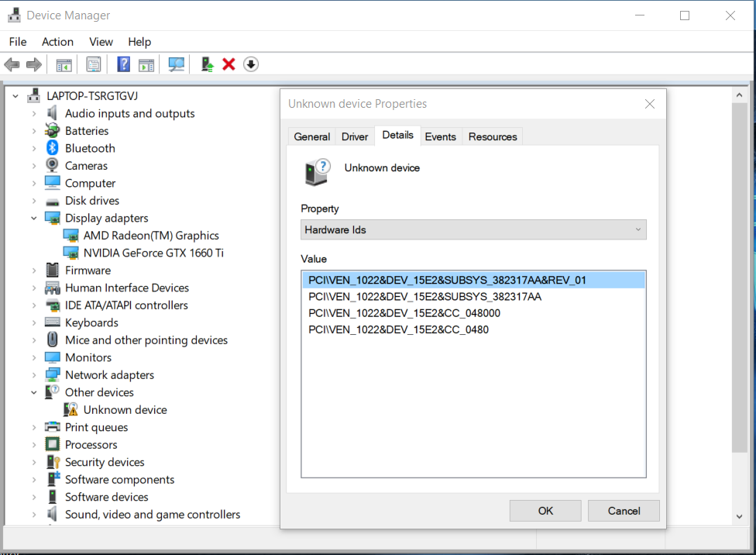The width and height of the screenshot is (756, 555).
Task: Expand the Network adapters category
Action: pos(34,375)
